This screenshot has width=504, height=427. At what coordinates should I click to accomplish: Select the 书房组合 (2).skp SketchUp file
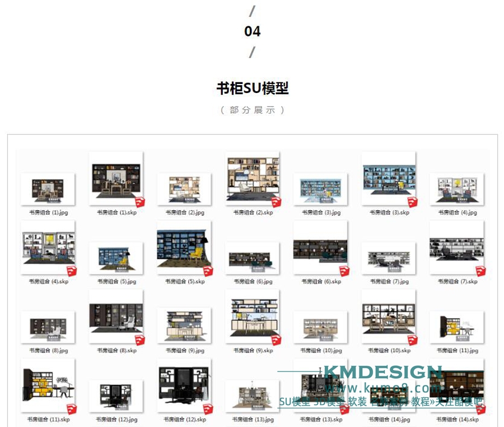(x=253, y=179)
